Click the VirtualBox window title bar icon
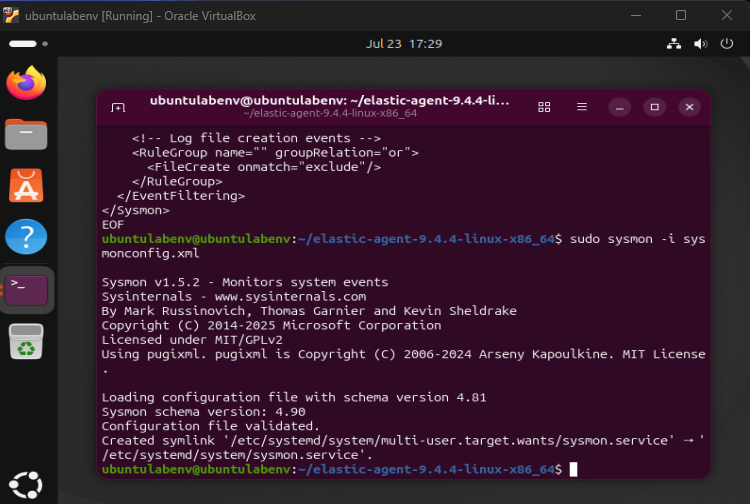The height and width of the screenshot is (504, 750). point(11,15)
